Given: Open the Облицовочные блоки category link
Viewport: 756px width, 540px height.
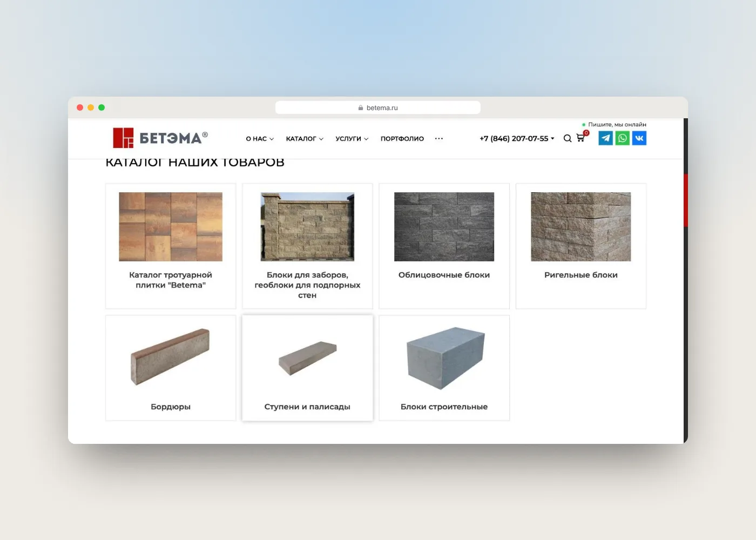Looking at the screenshot, I should click(x=444, y=275).
